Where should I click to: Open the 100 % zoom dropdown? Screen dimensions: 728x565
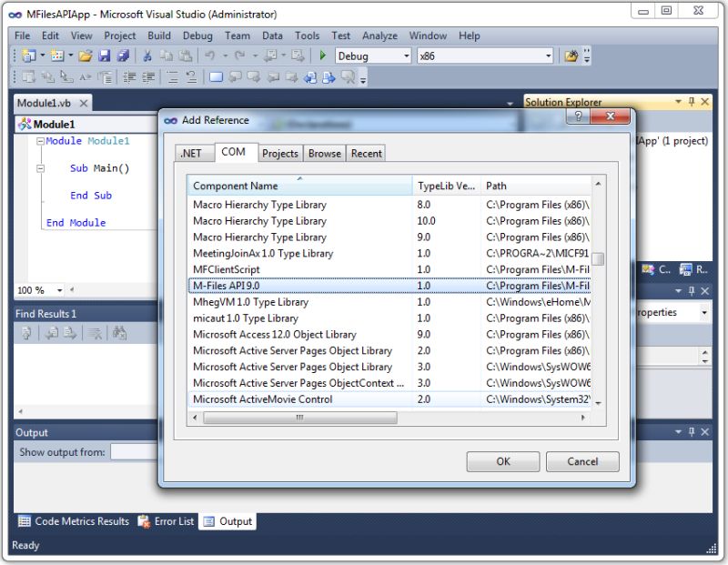coord(60,290)
